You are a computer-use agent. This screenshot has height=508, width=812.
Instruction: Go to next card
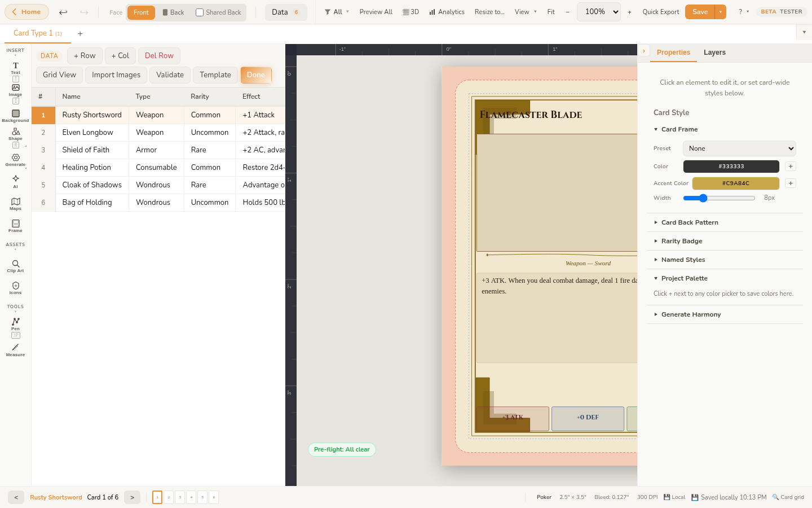[x=132, y=497]
